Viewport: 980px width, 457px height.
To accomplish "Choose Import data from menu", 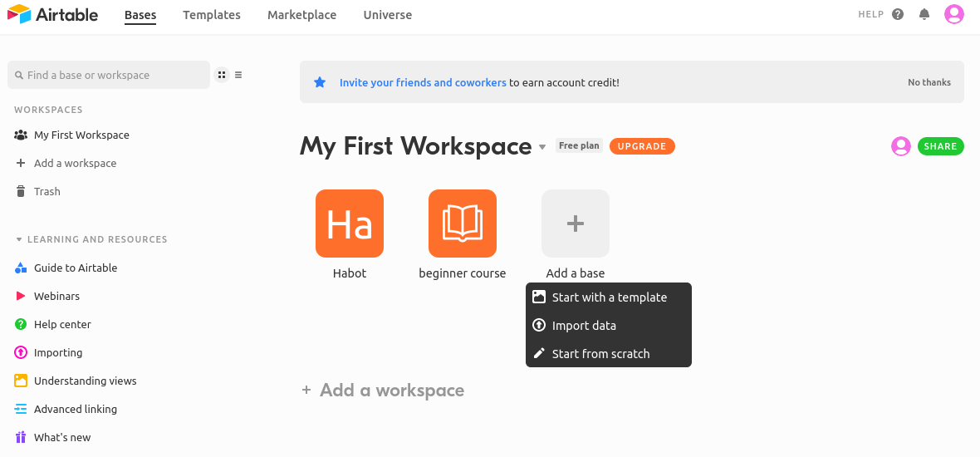I will click(584, 326).
